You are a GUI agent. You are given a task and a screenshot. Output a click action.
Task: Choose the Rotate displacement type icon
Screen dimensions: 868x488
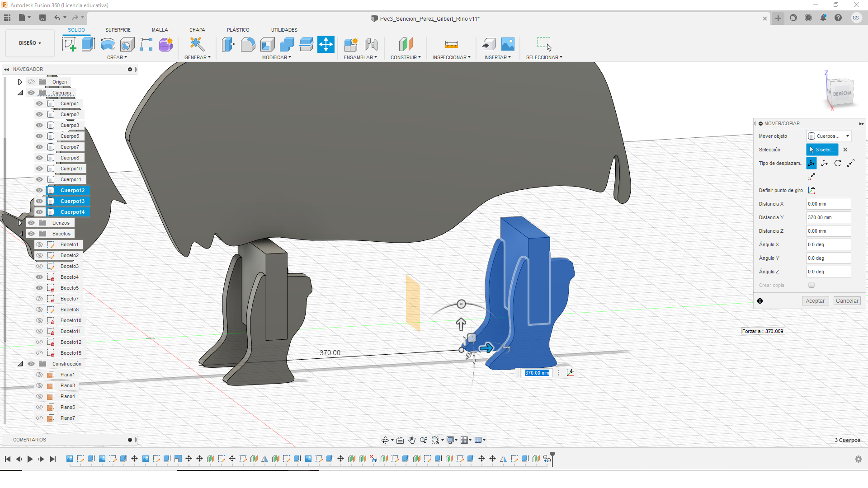[x=838, y=163]
